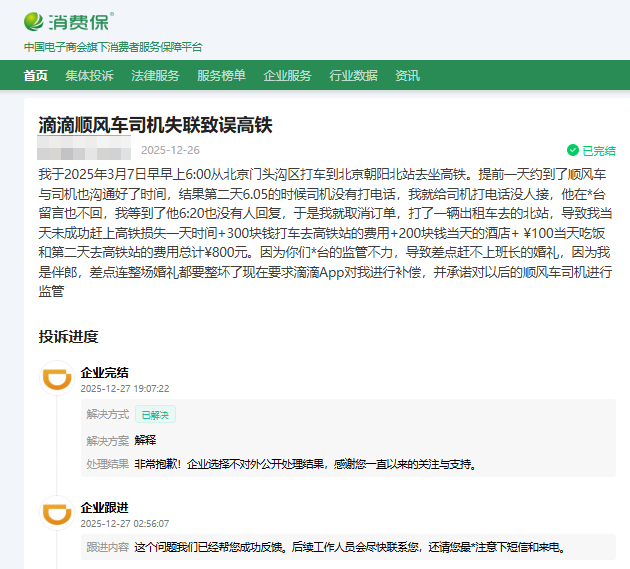The image size is (630, 569).
Task: Click the 已解决 resolution badge
Action: pos(155,414)
